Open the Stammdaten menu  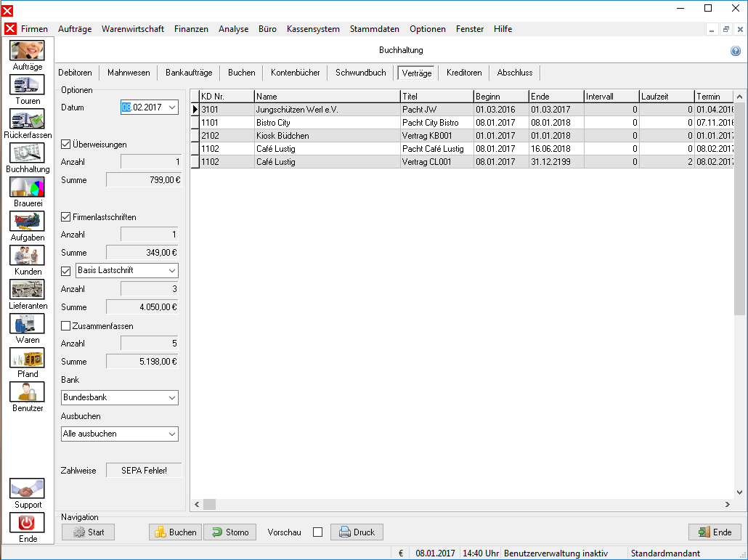pyautogui.click(x=375, y=29)
